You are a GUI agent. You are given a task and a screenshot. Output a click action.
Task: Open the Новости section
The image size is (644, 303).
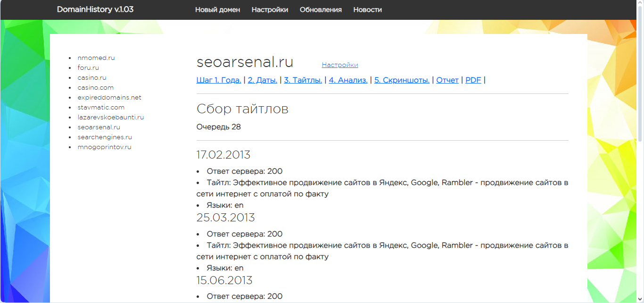[367, 10]
